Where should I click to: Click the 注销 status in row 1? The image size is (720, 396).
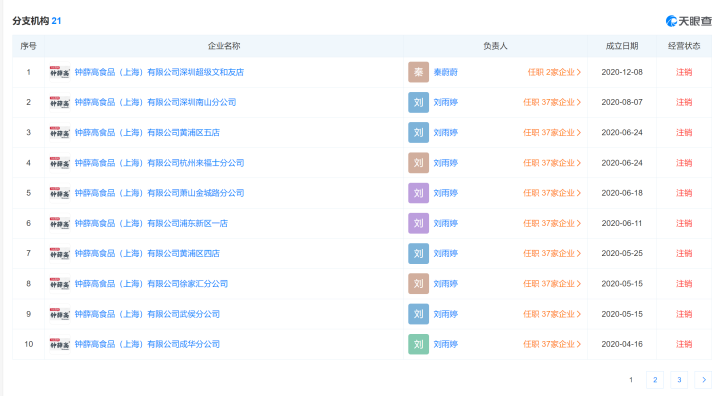(684, 72)
